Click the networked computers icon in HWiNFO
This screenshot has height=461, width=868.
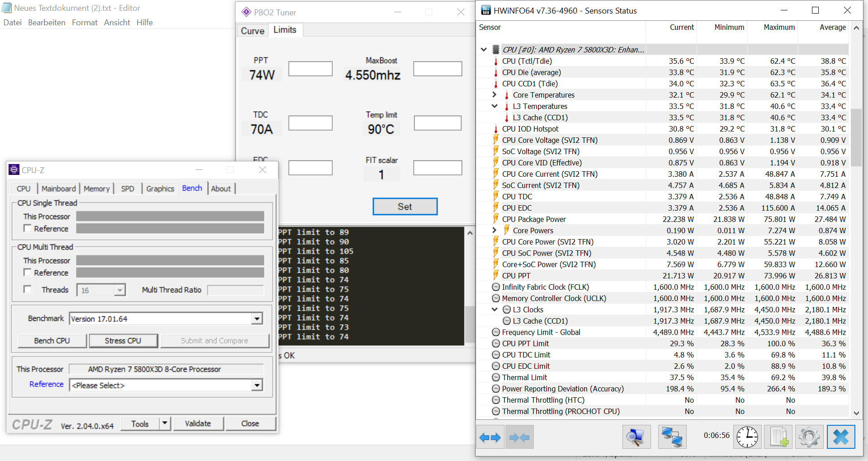[672, 437]
